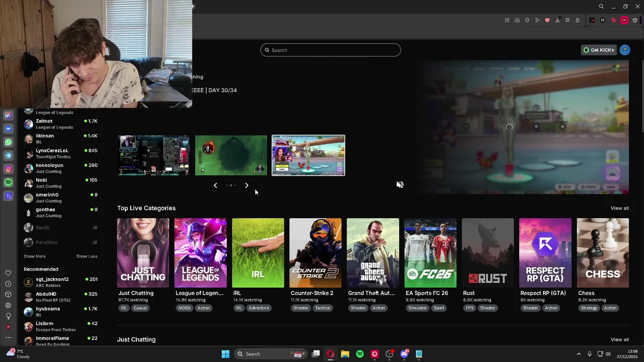
Task: Open bookmarks heart in Opera sidebar
Action: pos(8,273)
